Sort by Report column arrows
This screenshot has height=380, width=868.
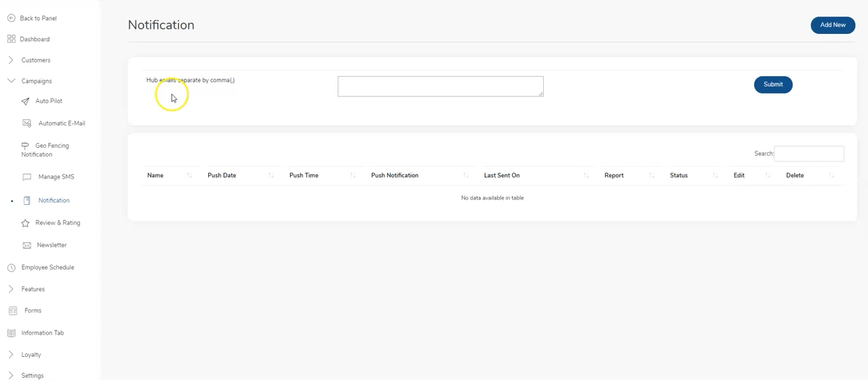pyautogui.click(x=651, y=176)
